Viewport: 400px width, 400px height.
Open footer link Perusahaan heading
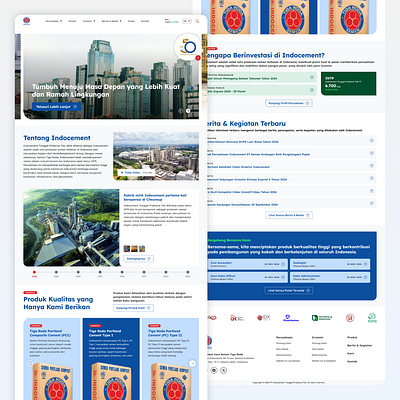(284, 337)
